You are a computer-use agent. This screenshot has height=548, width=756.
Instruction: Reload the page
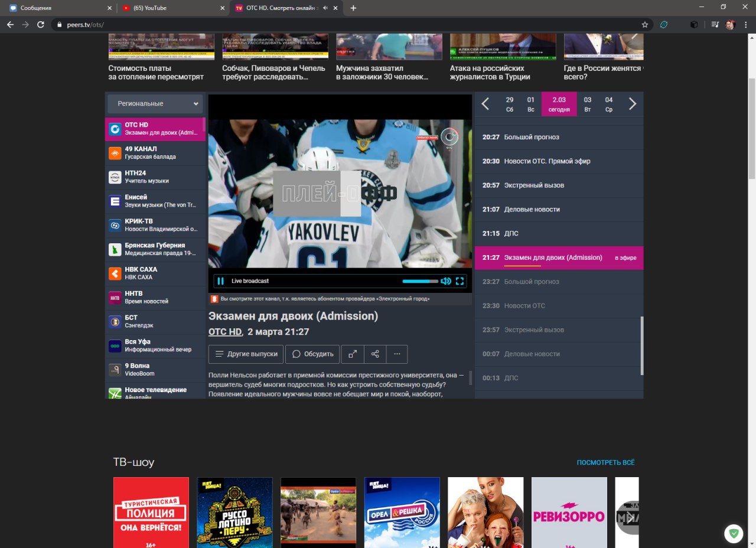pyautogui.click(x=41, y=25)
